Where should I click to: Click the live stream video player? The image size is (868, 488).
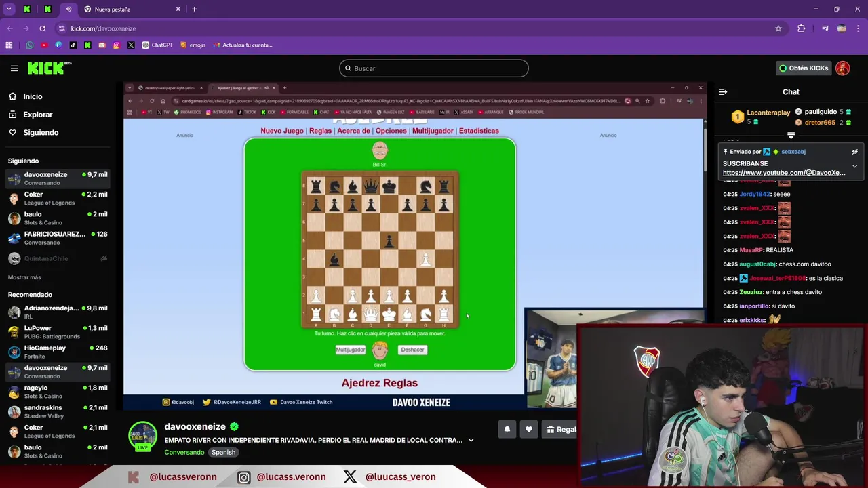(x=414, y=246)
